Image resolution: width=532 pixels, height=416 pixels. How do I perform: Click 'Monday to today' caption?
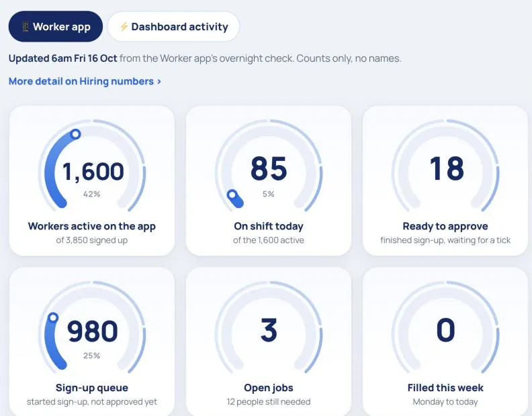[445, 402]
